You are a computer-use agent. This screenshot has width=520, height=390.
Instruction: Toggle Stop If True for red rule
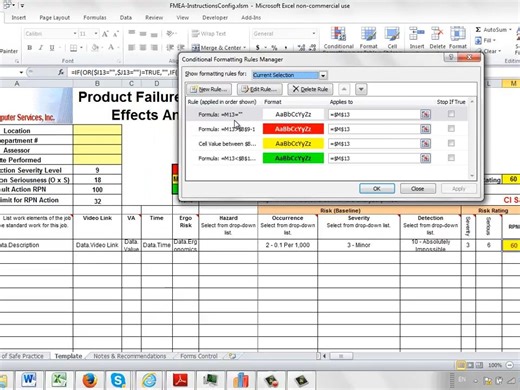coord(451,128)
